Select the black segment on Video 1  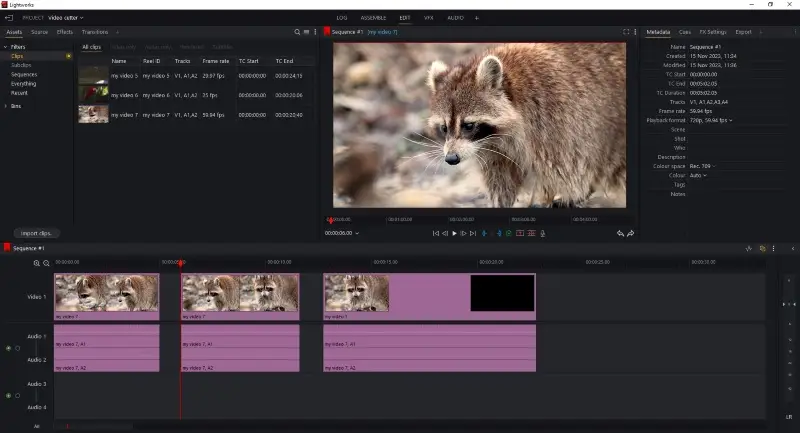click(503, 293)
